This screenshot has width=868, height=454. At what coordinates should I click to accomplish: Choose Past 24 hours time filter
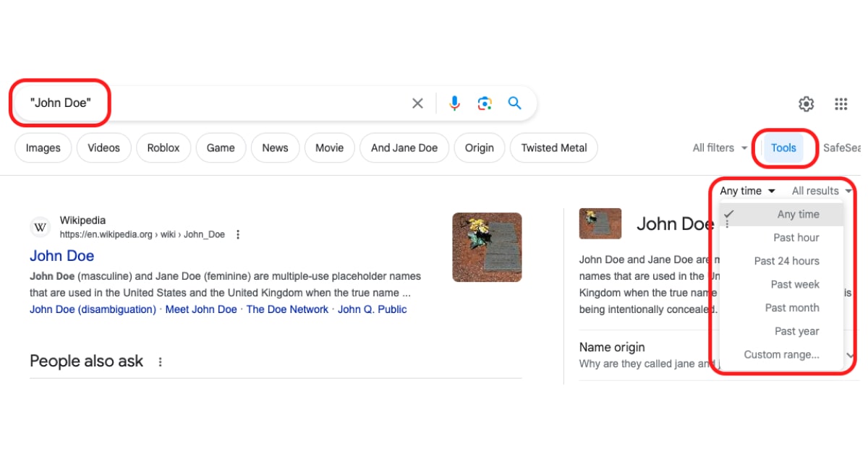pyautogui.click(x=782, y=261)
